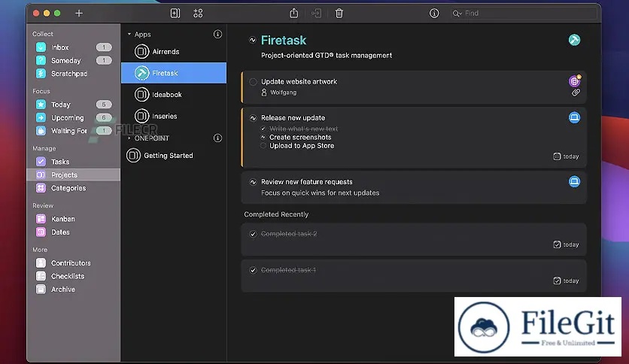Click the Checklists icon in sidebar
Image resolution: width=629 pixels, height=364 pixels.
[x=41, y=276]
